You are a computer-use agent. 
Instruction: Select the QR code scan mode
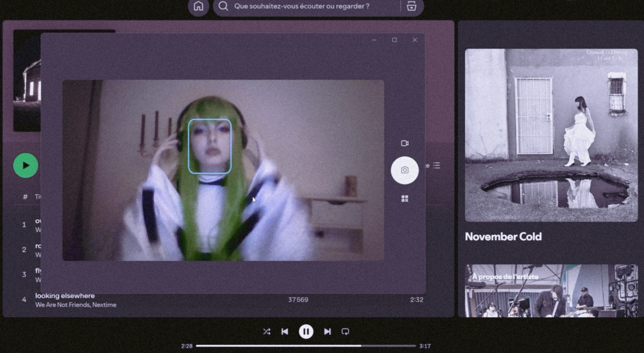point(404,199)
